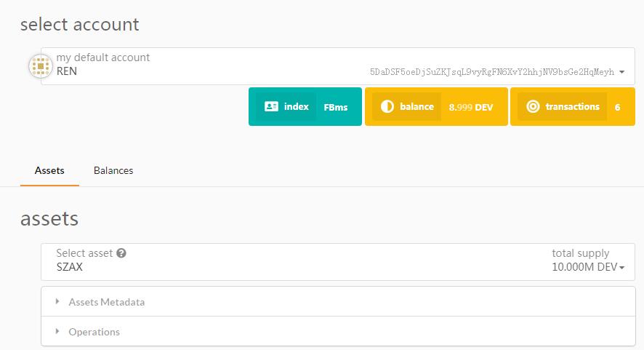Click the balance label on yellow badge
The width and height of the screenshot is (644, 350).
click(416, 107)
